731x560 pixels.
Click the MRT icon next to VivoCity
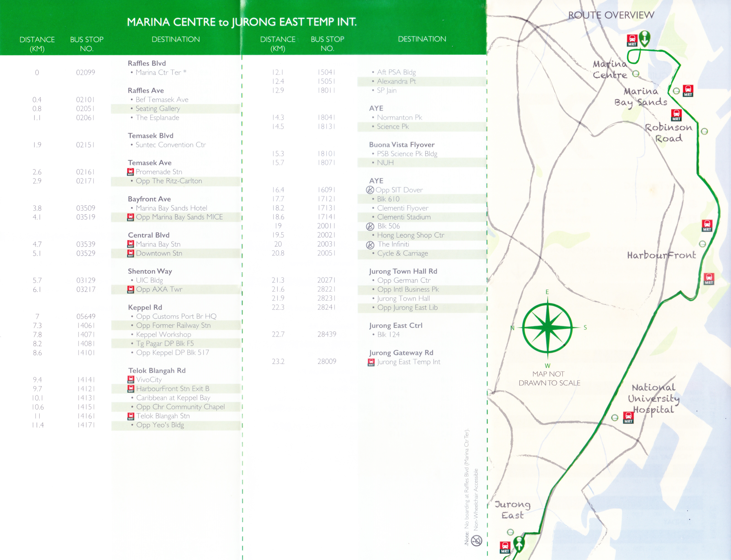131,380
